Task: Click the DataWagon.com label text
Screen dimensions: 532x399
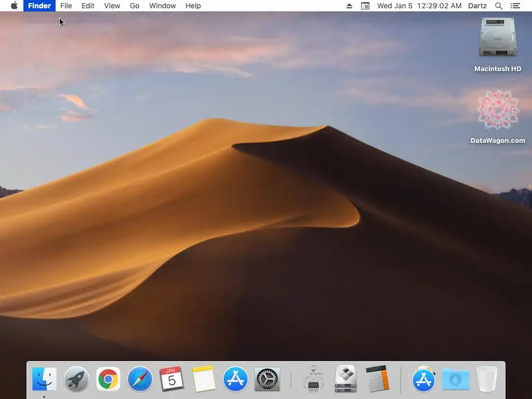Action: click(x=498, y=140)
